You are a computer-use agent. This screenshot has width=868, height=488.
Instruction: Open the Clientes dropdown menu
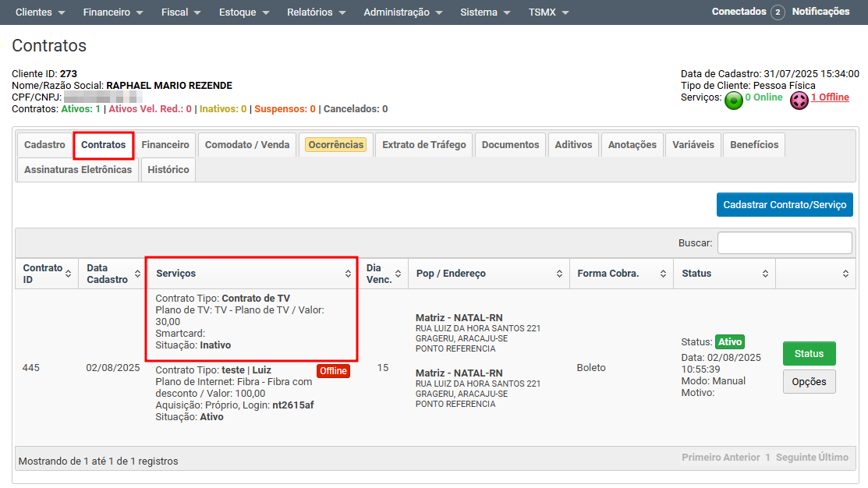(x=40, y=12)
